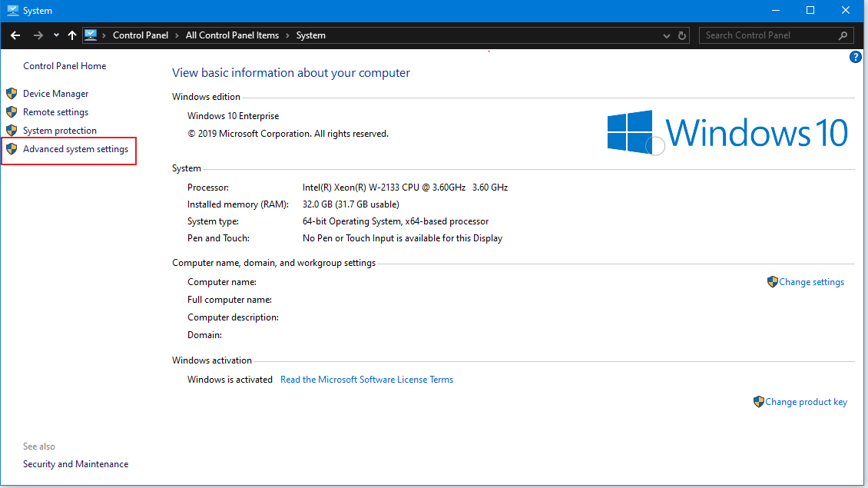Screen dimensions: 868x488
Task: Minimize the System window
Action: pos(776,11)
